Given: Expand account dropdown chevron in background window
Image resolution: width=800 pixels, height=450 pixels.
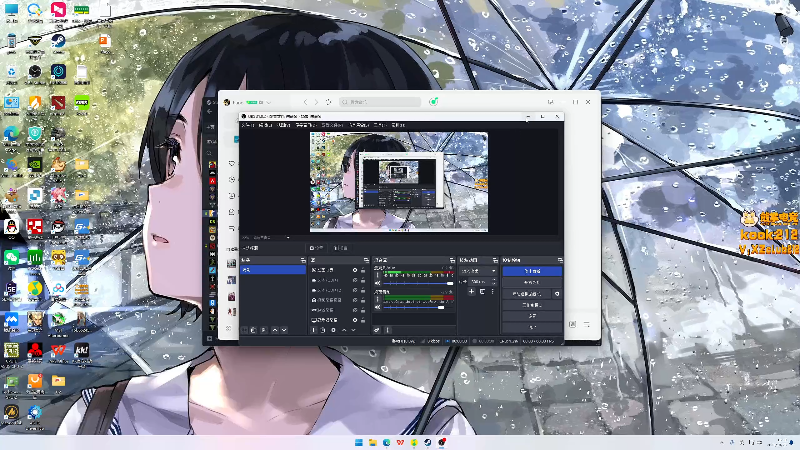Looking at the screenshot, I should pos(268,103).
